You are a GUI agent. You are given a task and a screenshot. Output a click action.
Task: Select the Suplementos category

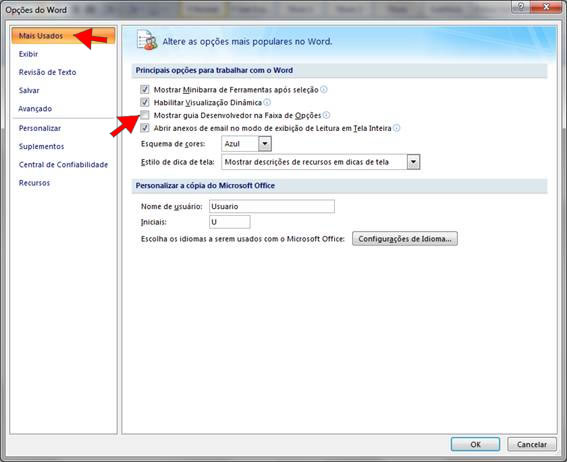[41, 146]
